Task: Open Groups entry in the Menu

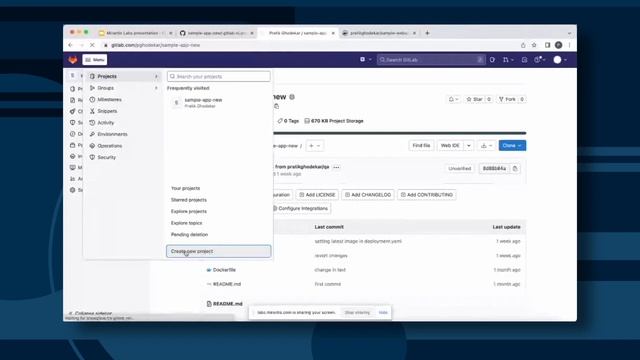Action: (124, 88)
